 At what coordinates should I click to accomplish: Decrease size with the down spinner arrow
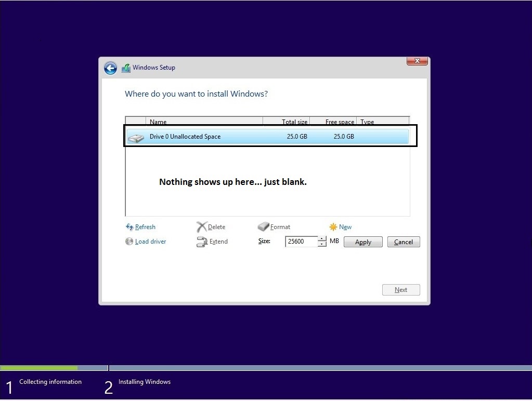click(322, 244)
